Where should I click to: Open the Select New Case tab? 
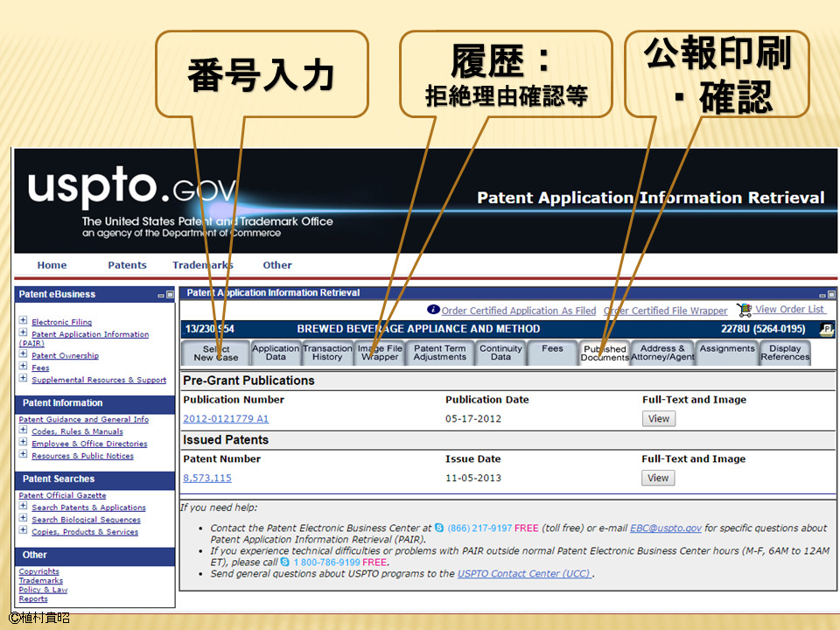click(x=216, y=353)
